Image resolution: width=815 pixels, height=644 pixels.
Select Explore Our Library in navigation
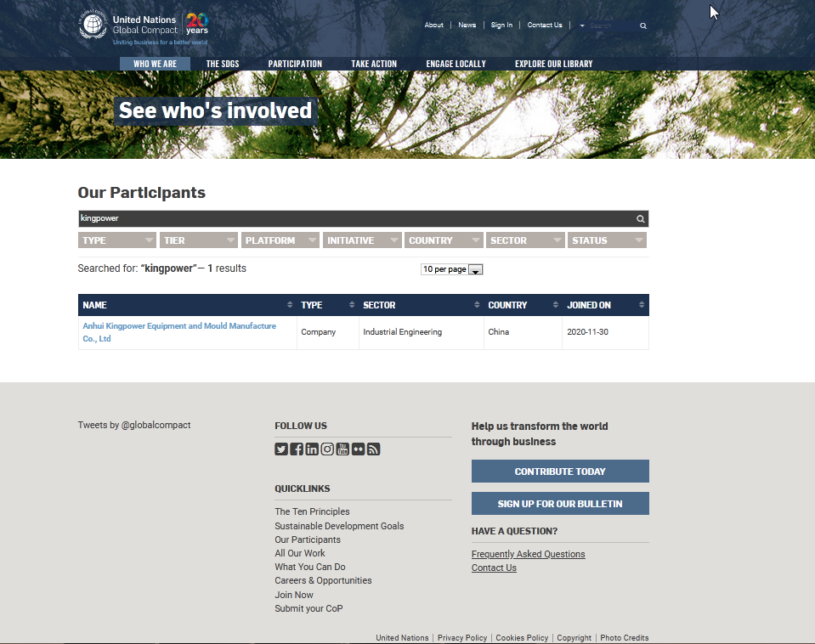[x=553, y=64]
